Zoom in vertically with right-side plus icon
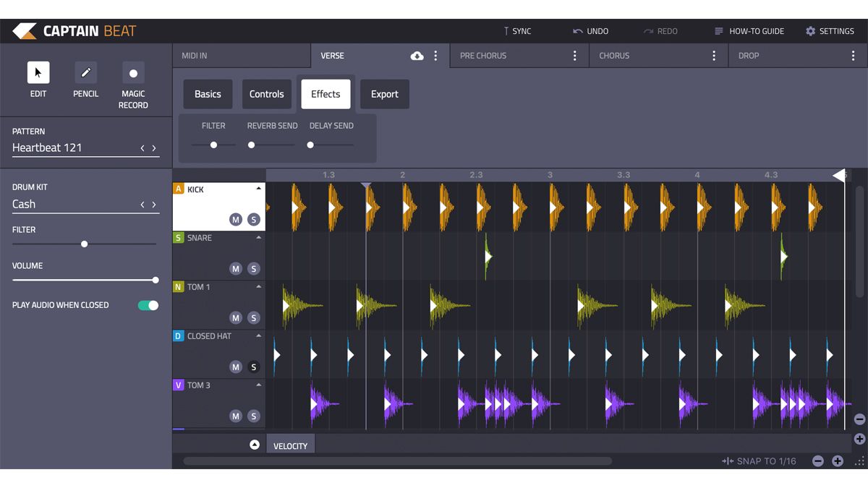The height and width of the screenshot is (488, 868). (x=859, y=439)
